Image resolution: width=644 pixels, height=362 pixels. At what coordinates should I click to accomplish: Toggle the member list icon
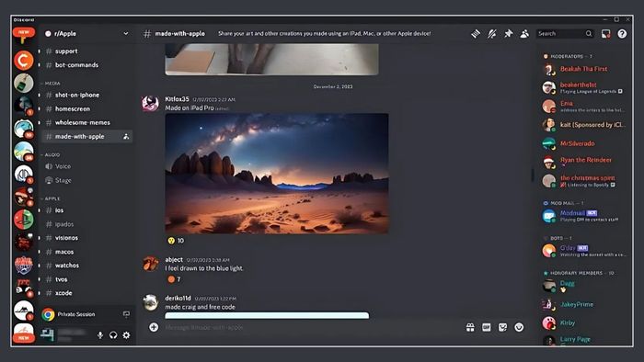point(524,34)
